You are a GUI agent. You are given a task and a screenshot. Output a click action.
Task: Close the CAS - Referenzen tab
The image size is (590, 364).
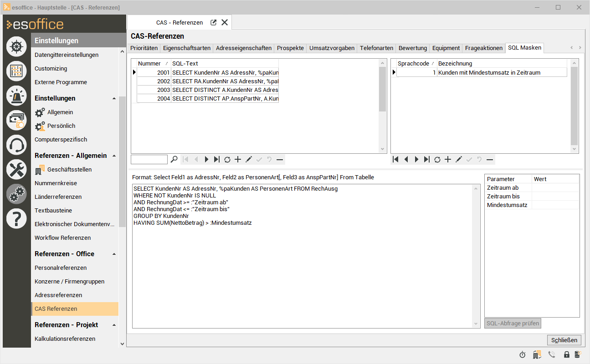point(225,22)
